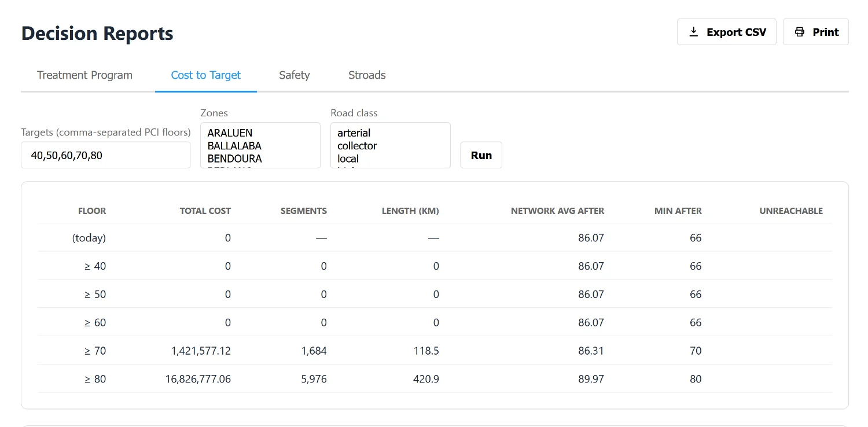Click total cost value 1,421,577.12

pos(201,351)
